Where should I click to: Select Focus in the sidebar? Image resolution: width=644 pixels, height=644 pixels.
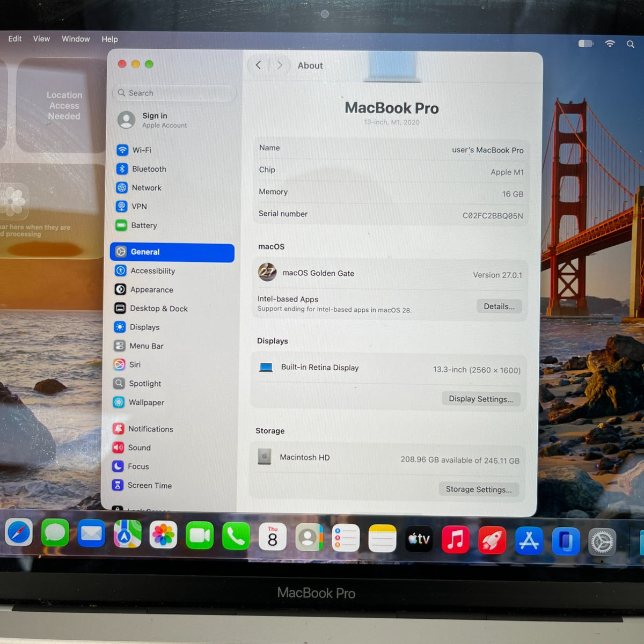coord(170,467)
